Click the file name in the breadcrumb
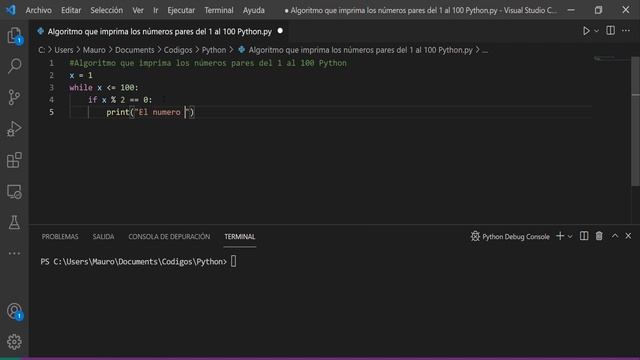Viewport: 640px width, 360px height. [x=360, y=50]
